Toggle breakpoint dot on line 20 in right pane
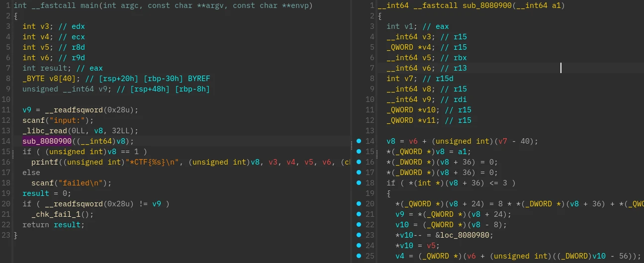 click(359, 204)
